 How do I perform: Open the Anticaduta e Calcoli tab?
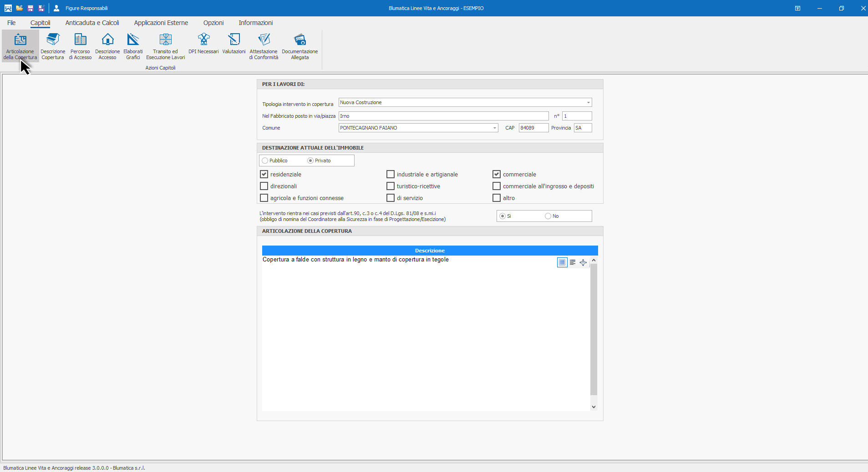92,23
